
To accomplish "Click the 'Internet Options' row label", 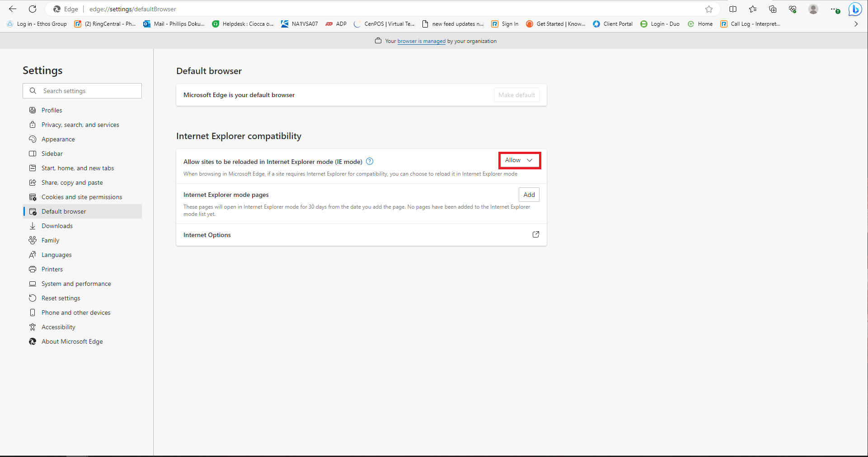I will click(207, 235).
